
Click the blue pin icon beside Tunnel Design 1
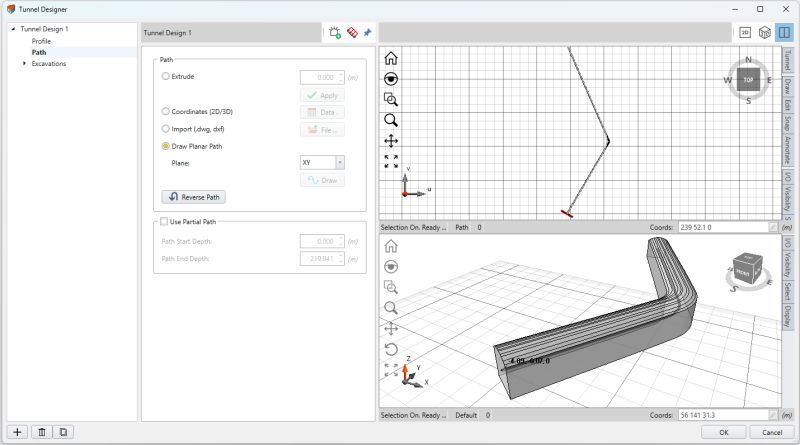click(367, 33)
